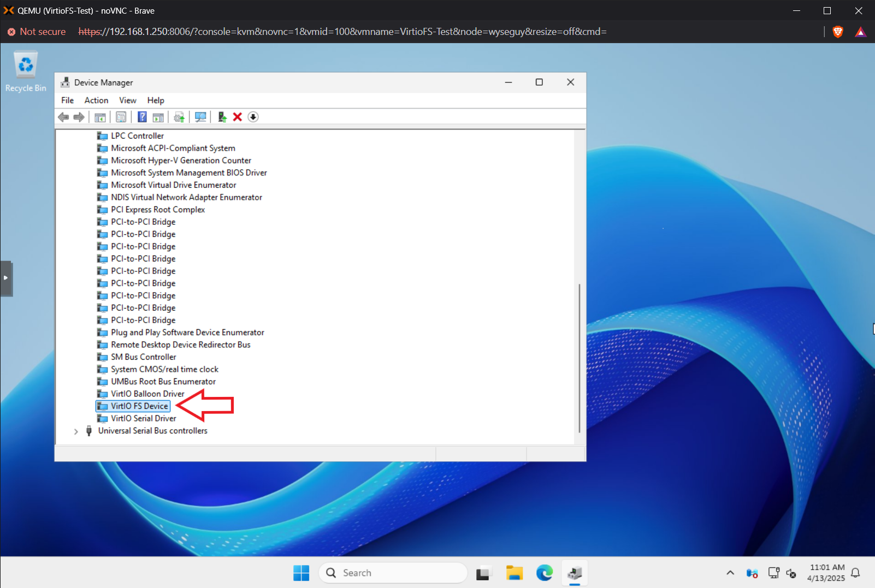Open the File menu in Device Manager
The image size is (875, 588).
[x=68, y=100]
